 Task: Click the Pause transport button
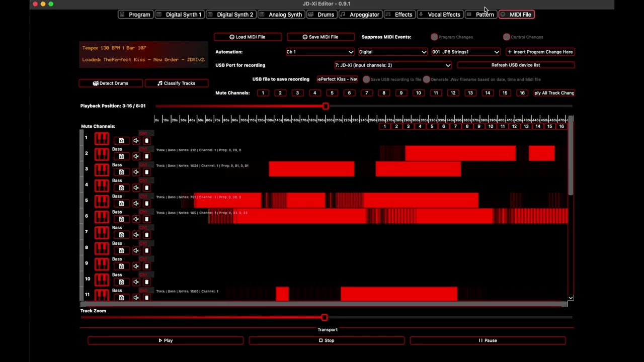(488, 340)
